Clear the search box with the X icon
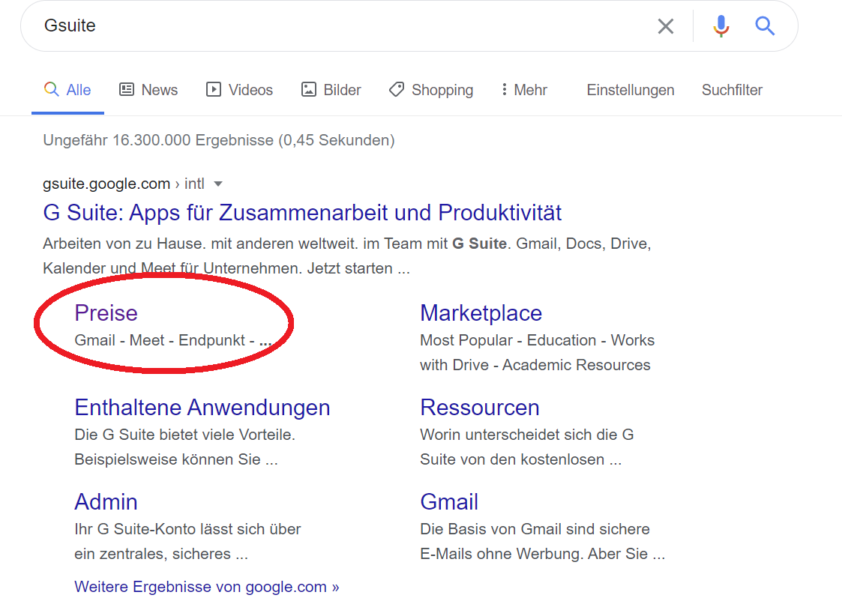 coord(665,25)
